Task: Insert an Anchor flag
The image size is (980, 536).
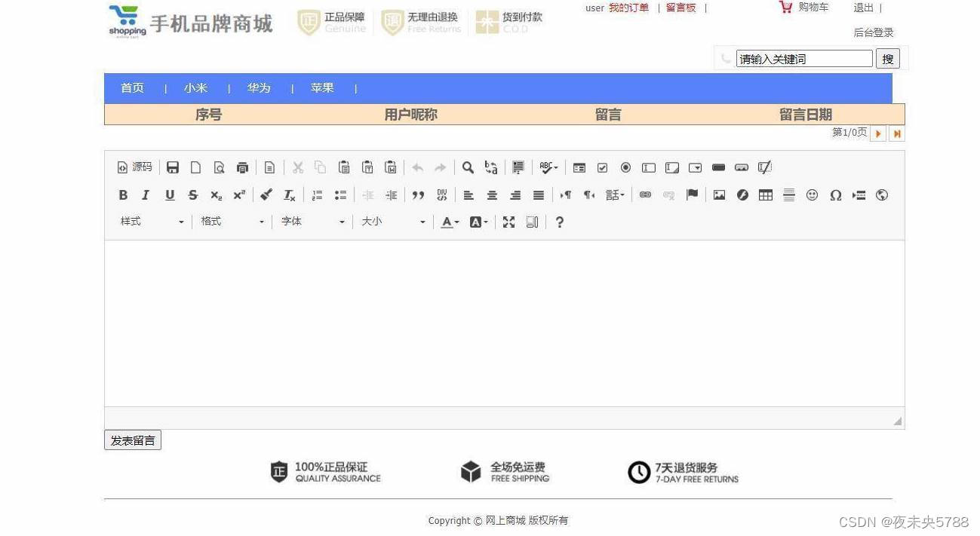Action: click(692, 195)
